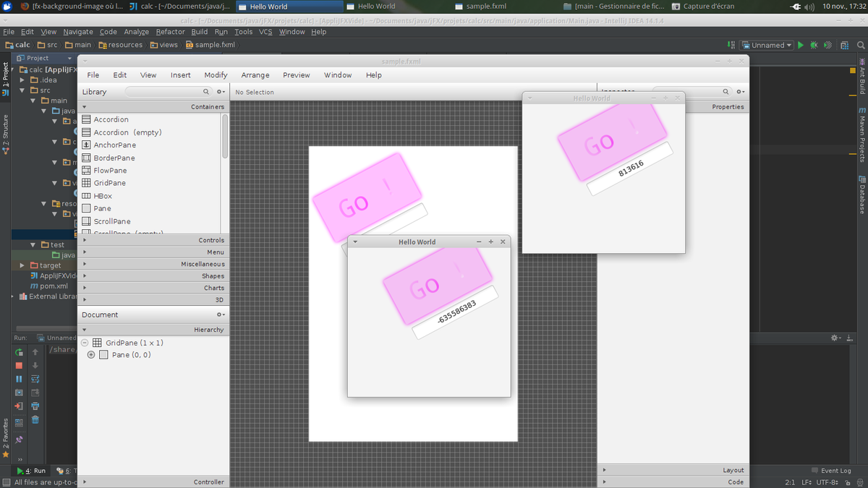Toggle soft-wrap icon in Run panel
This screenshot has width=868, height=488.
[x=35, y=379]
